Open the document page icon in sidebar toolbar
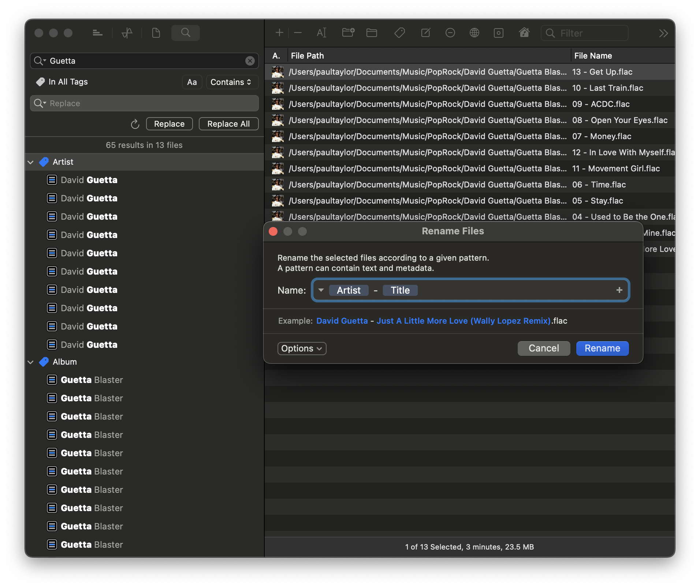The width and height of the screenshot is (700, 588). coord(156,33)
